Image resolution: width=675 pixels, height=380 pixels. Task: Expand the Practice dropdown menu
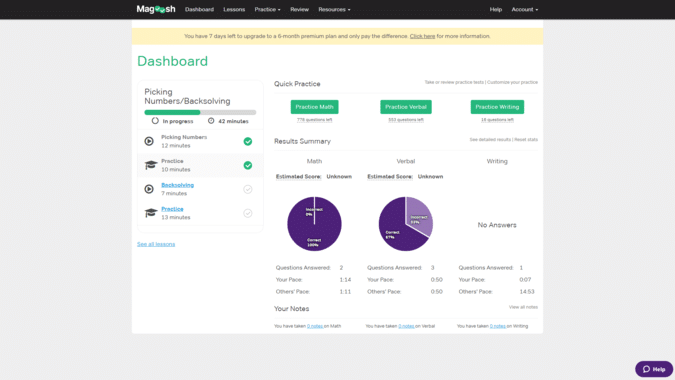pos(267,9)
